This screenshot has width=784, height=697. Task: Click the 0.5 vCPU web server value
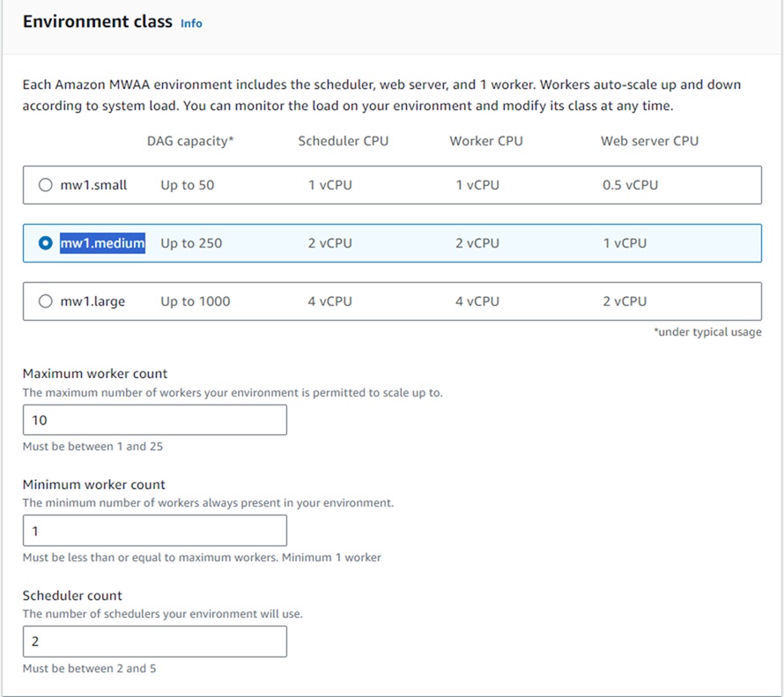630,185
